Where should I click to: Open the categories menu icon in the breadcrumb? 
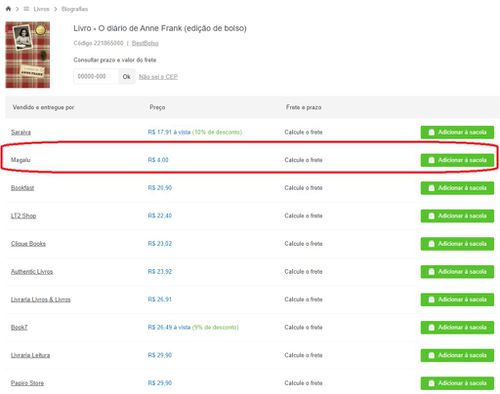click(26, 9)
